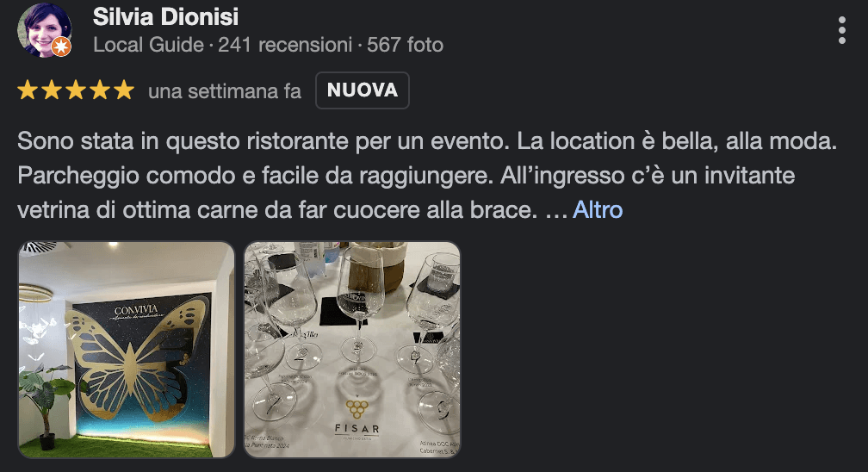Click the first yellow rating star
868x472 pixels.
[28, 90]
